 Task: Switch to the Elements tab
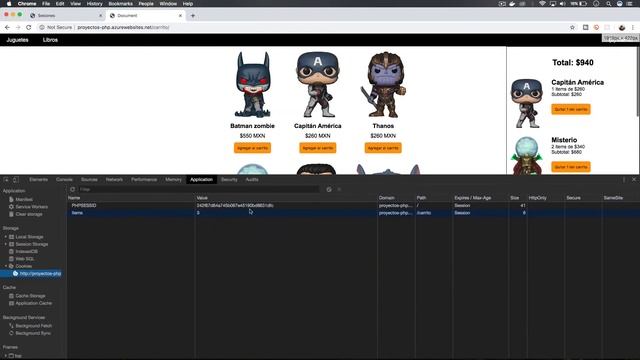point(38,180)
